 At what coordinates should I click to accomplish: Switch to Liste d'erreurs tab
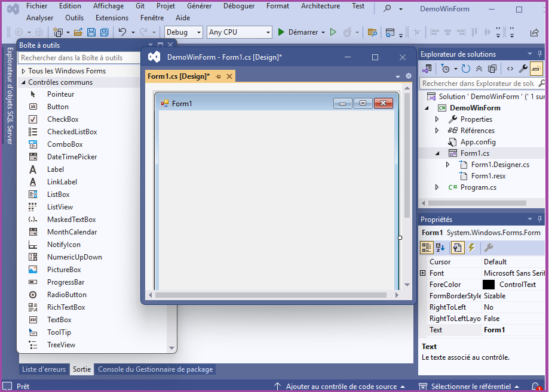(x=44, y=369)
